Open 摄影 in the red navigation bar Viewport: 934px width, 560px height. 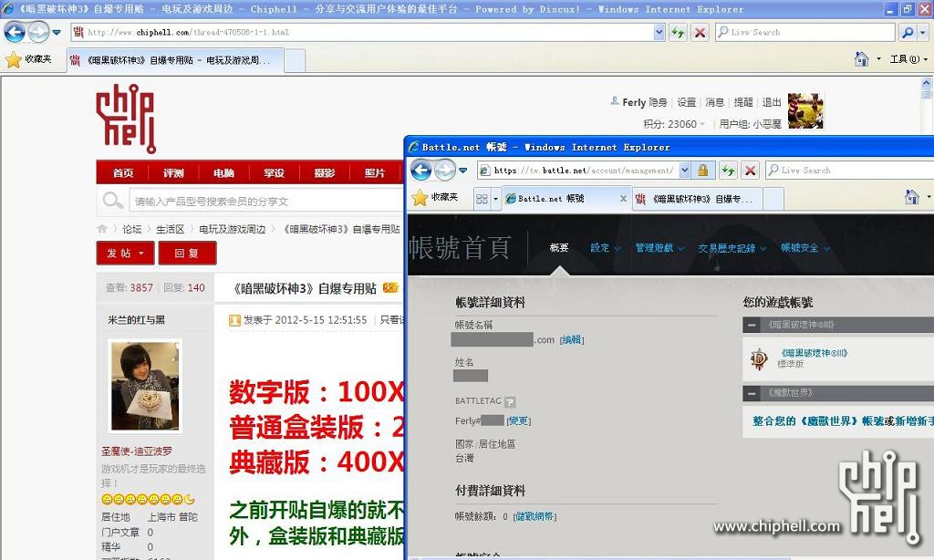point(325,172)
